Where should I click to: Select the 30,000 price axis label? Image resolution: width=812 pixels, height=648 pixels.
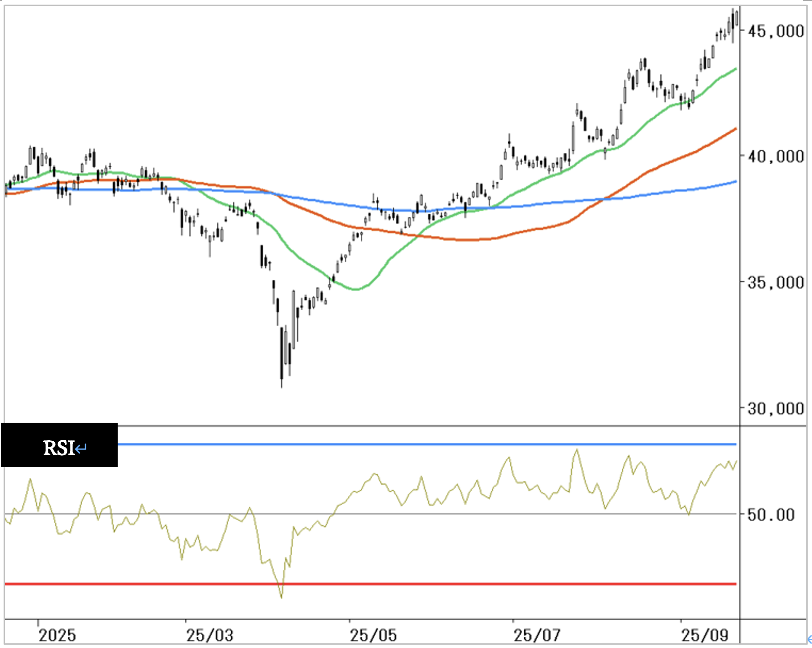pos(776,408)
